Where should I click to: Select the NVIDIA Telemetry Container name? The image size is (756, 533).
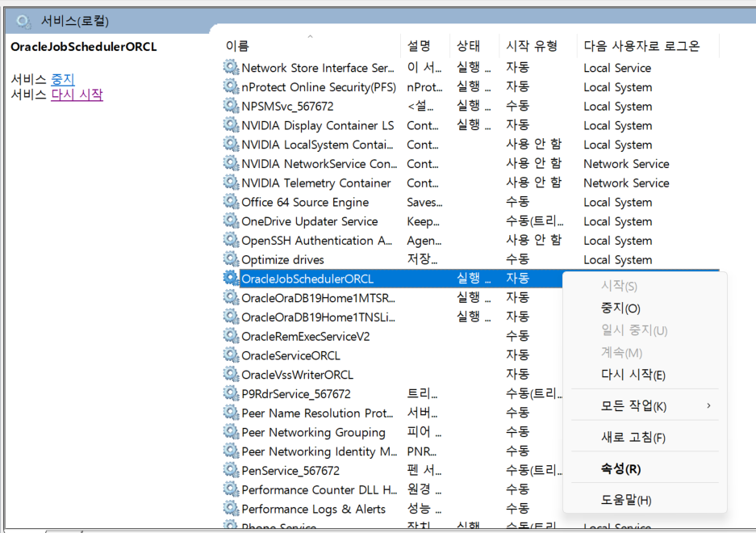(316, 183)
